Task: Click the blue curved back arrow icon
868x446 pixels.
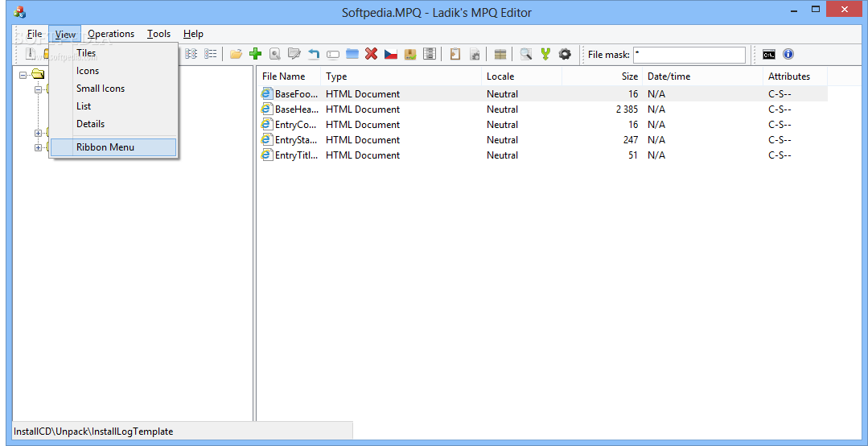Action: pos(313,54)
